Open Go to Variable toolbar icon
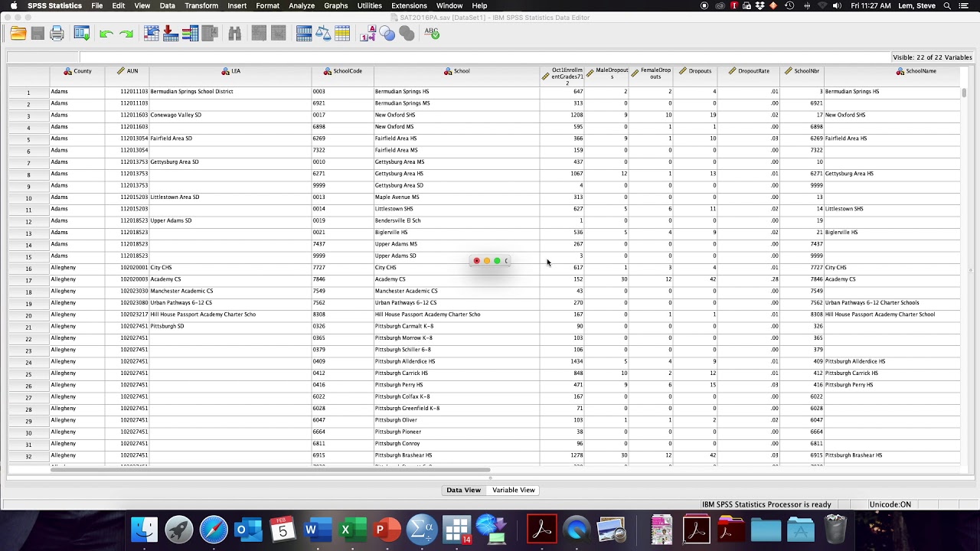 point(171,33)
